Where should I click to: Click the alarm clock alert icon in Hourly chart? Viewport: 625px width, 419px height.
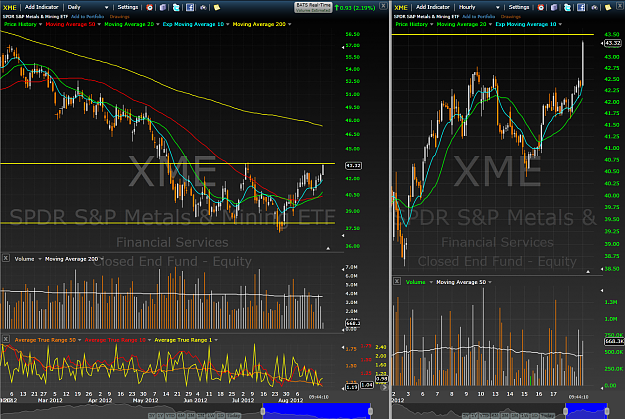click(541, 7)
